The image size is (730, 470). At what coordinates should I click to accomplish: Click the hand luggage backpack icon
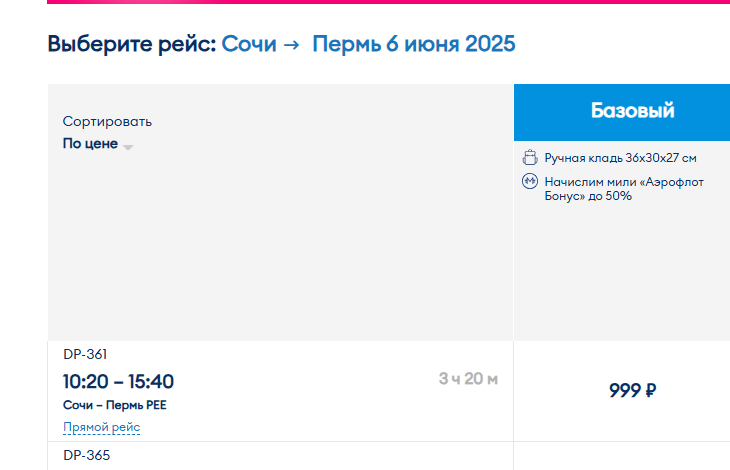click(x=530, y=158)
